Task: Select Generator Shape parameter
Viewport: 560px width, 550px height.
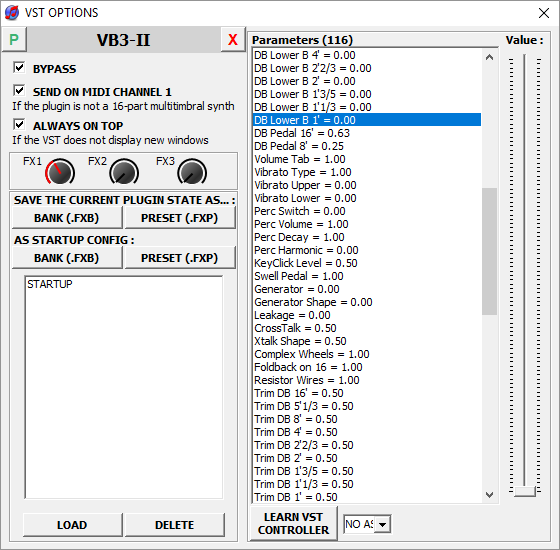Action: click(x=367, y=302)
